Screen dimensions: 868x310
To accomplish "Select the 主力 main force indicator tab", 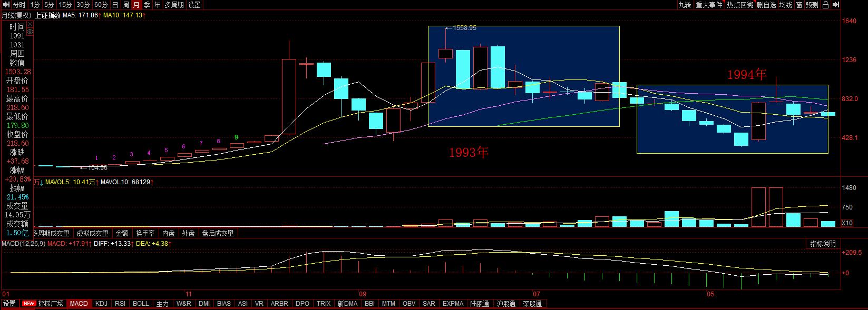I will coord(162,304).
